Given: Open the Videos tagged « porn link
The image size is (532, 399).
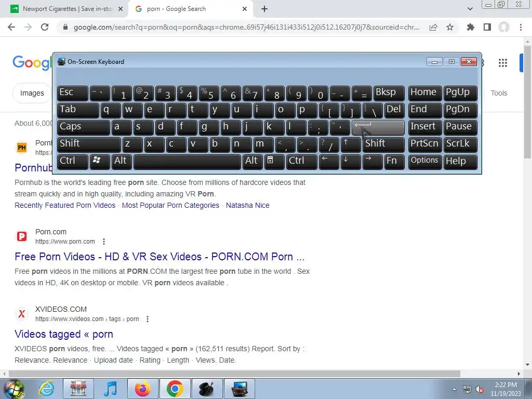Looking at the screenshot, I should click(64, 334).
